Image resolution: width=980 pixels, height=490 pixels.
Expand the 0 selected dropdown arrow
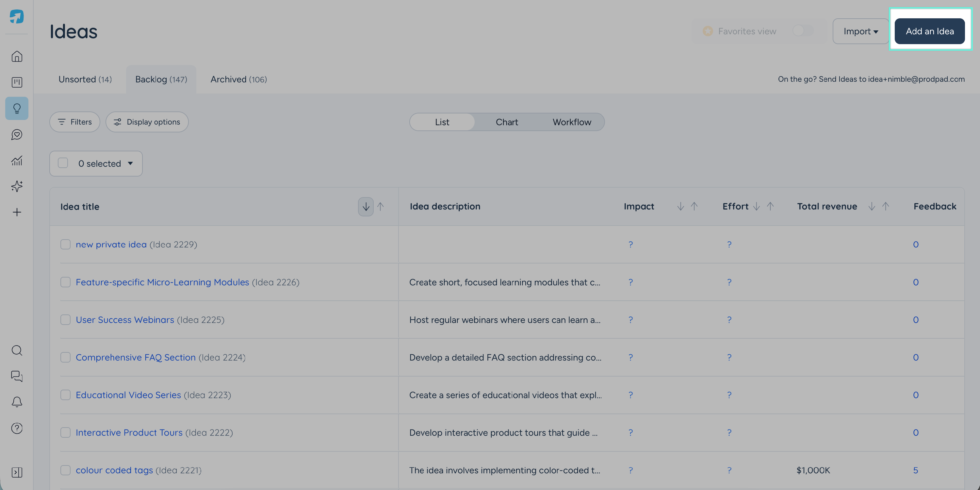pyautogui.click(x=130, y=163)
